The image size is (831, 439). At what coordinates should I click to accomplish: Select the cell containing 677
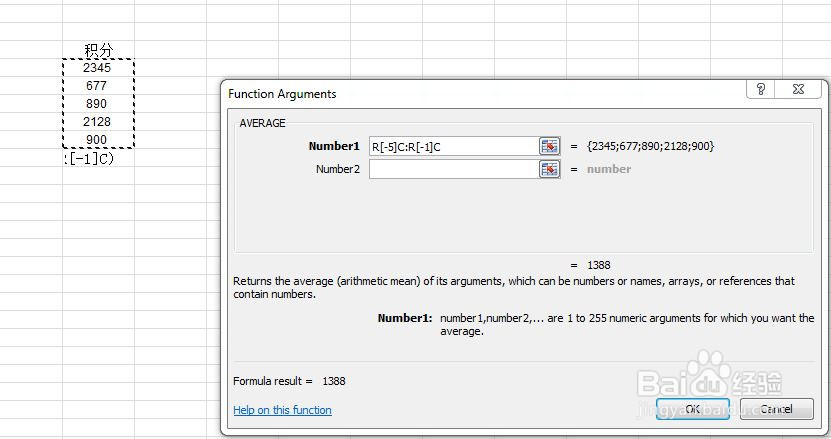99,85
